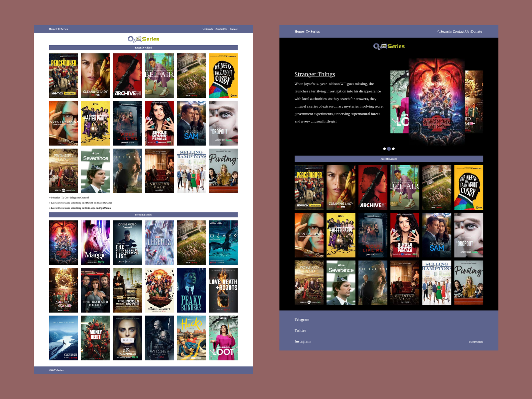Open the Peacemaker poster under Recently Added
532x399 pixels.
64,75
